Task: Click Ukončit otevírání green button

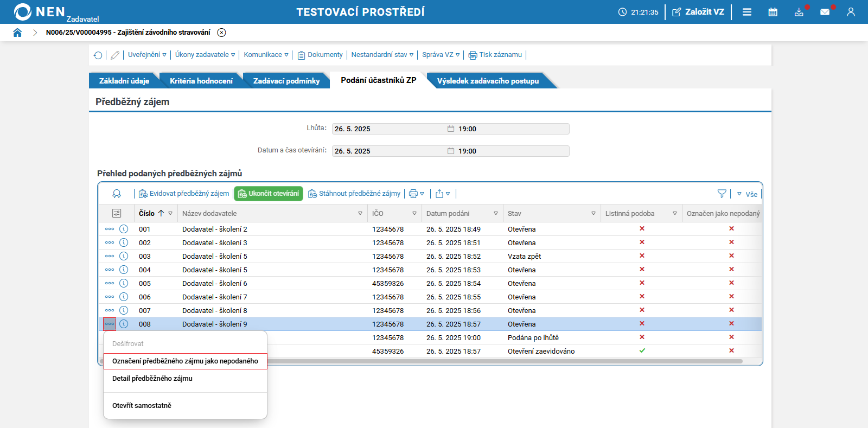Action: [269, 194]
